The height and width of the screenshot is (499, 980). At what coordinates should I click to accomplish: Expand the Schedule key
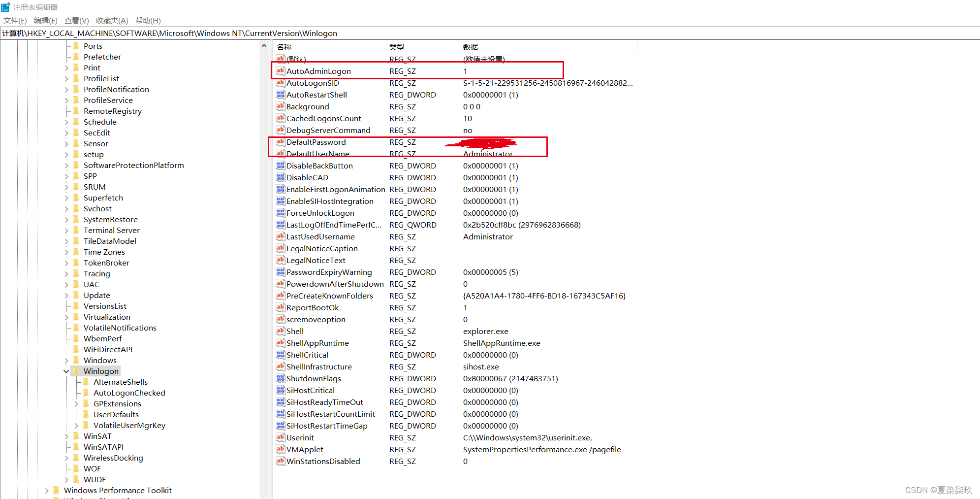click(x=66, y=122)
